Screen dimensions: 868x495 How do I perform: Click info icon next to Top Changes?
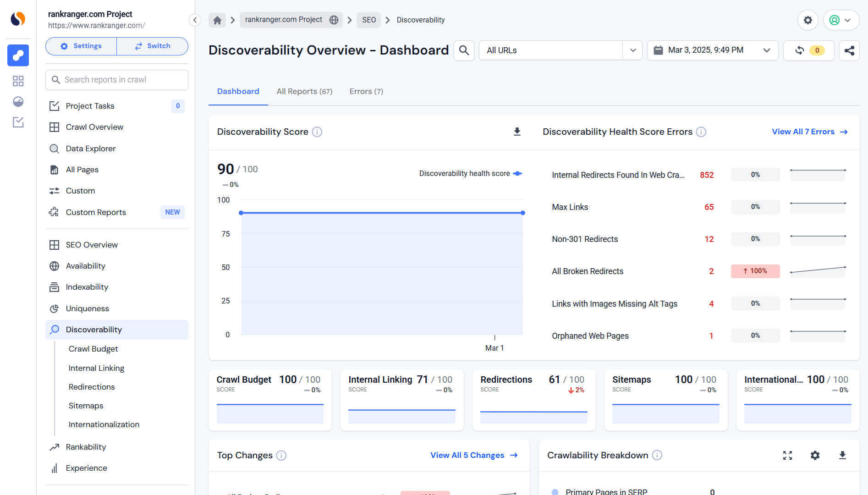[281, 456]
